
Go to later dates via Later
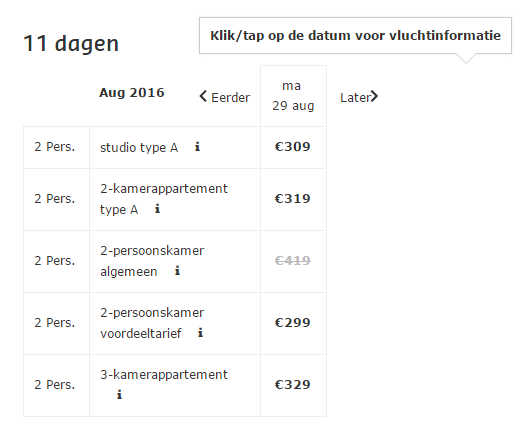click(359, 97)
